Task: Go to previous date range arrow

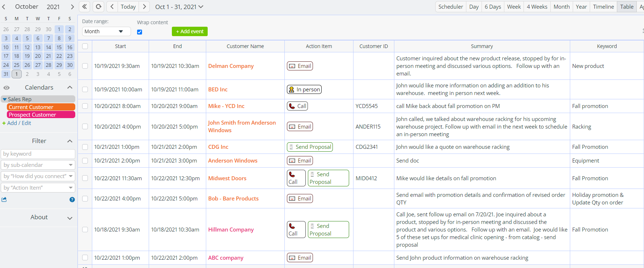Action: [112, 7]
